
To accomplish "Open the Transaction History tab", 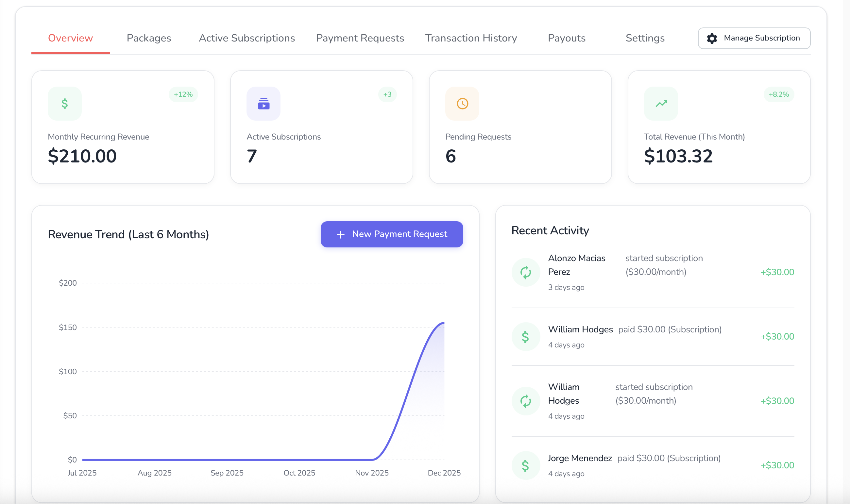I will [471, 38].
